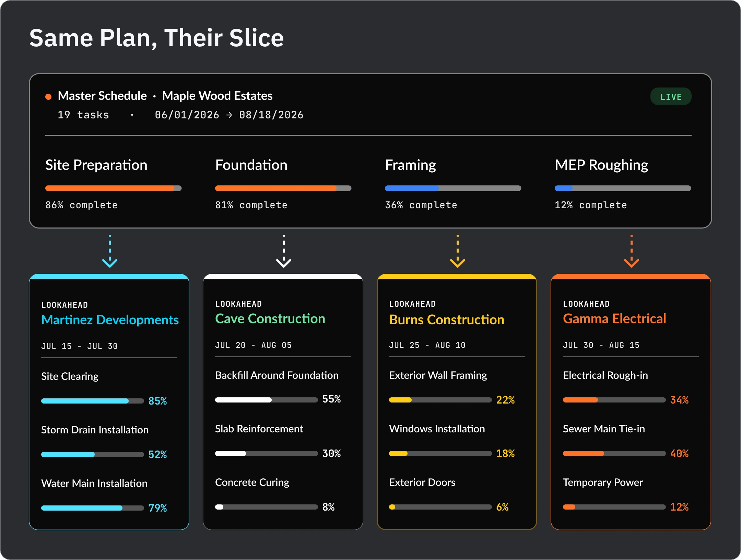Click the Windows Installation progress bar

pos(440,453)
